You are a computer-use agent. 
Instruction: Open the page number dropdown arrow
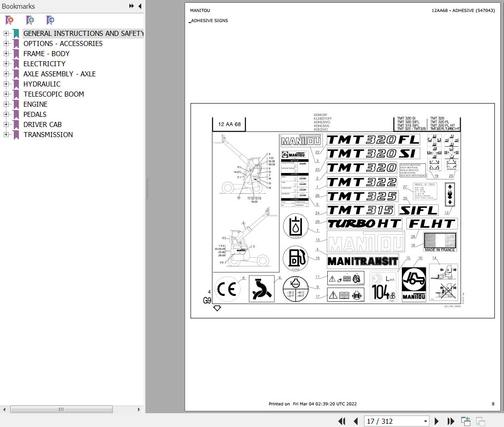tap(425, 421)
